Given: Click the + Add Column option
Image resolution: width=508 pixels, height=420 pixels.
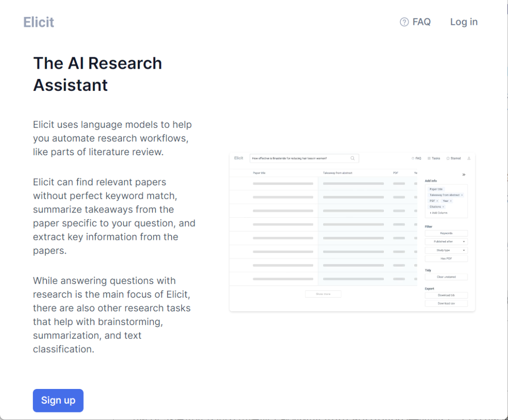Looking at the screenshot, I should 438,213.
